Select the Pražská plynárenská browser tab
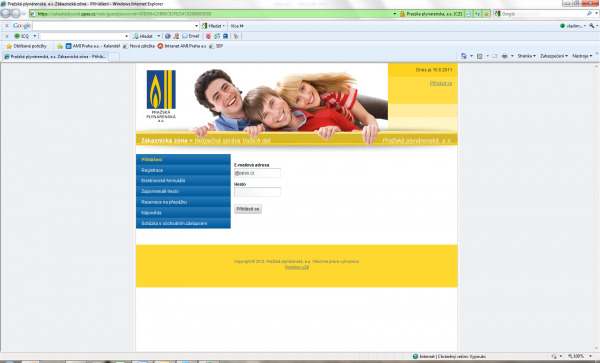This screenshot has height=363, width=600. (55, 57)
